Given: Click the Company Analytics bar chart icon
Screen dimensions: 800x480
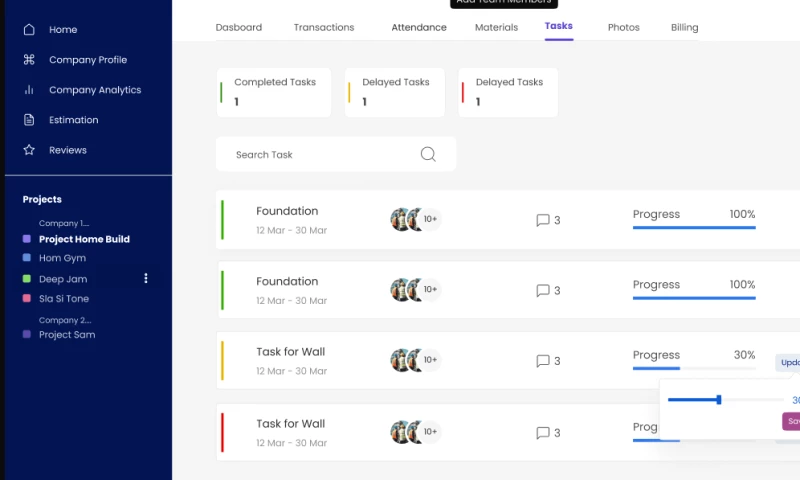Looking at the screenshot, I should point(29,90).
